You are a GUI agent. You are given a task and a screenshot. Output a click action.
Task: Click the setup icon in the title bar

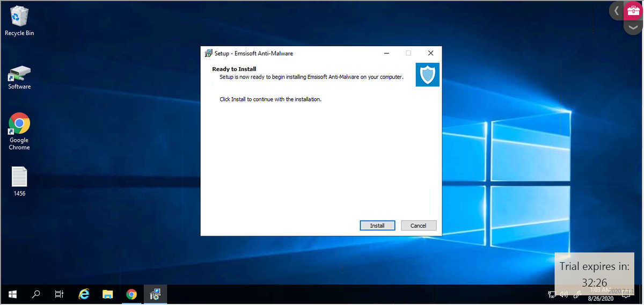(x=208, y=53)
